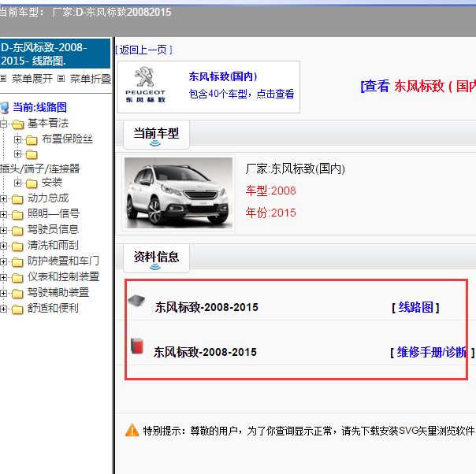476x474 pixels.
Task: Expand the 照明—信号 tree node
Action: click(3, 214)
